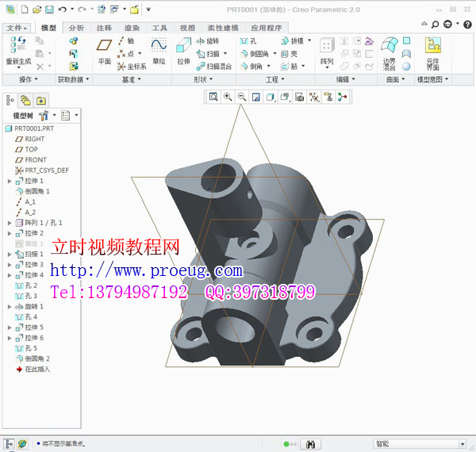Select the Revolve (旋转) tool
The width and height of the screenshot is (476, 452).
point(208,41)
